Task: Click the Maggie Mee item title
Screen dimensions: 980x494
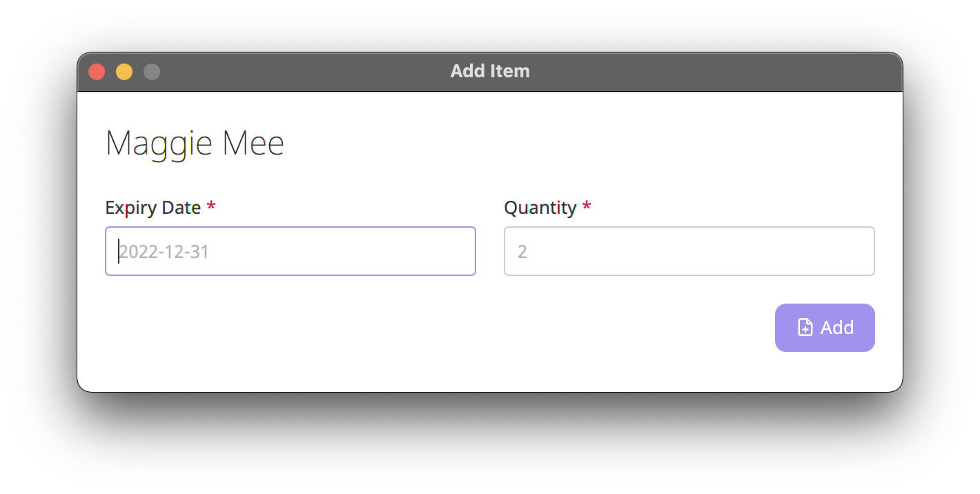Action: coord(195,143)
